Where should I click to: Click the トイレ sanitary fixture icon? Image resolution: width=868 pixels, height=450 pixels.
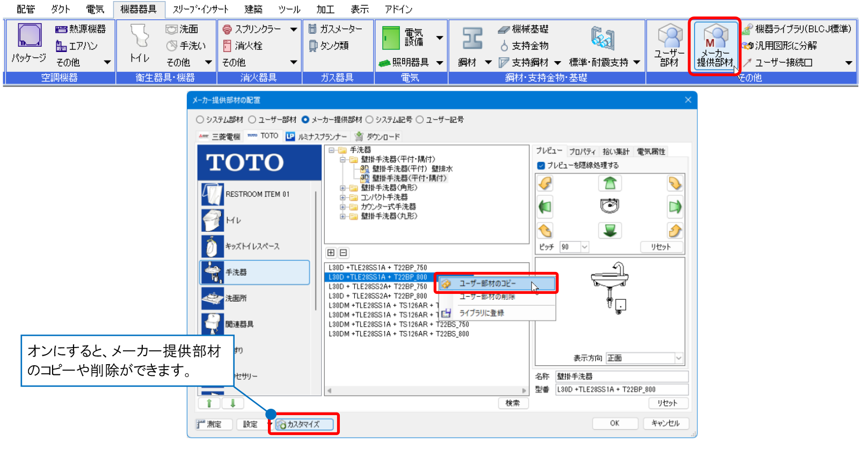coord(140,43)
